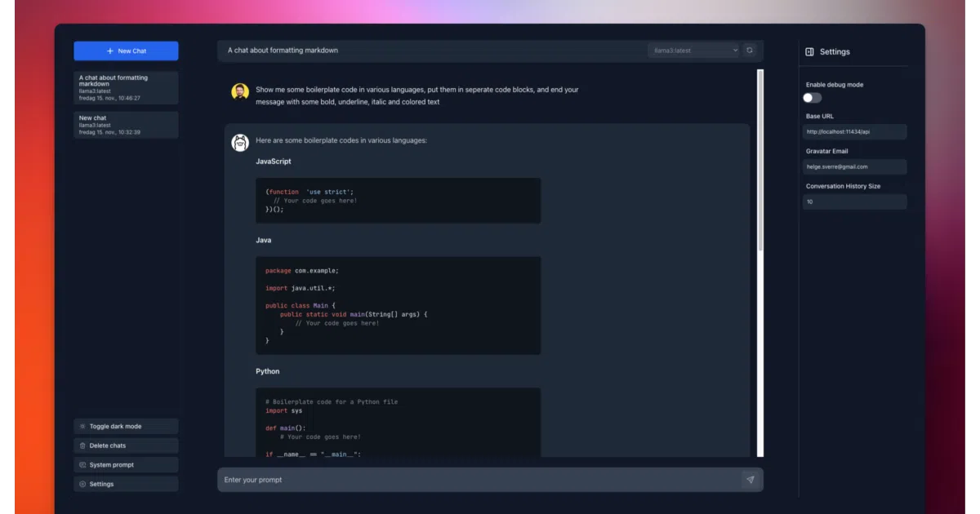The width and height of the screenshot is (980, 514).
Task: Open the System prompt editor
Action: [x=126, y=465]
